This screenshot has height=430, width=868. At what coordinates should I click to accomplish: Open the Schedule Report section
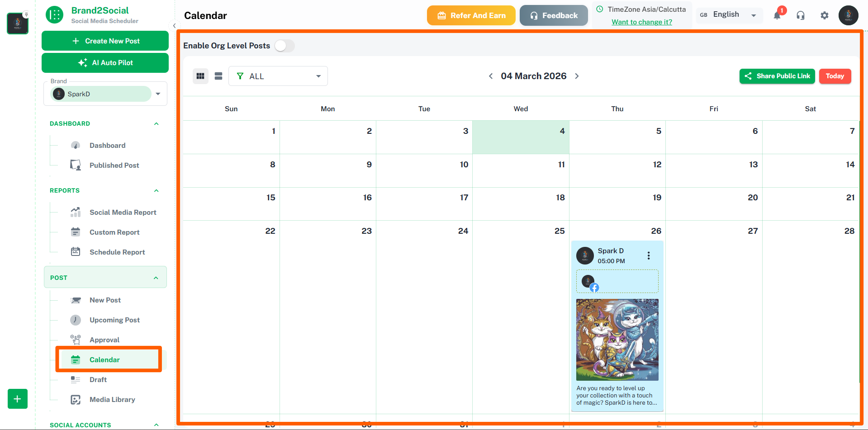pyautogui.click(x=117, y=252)
